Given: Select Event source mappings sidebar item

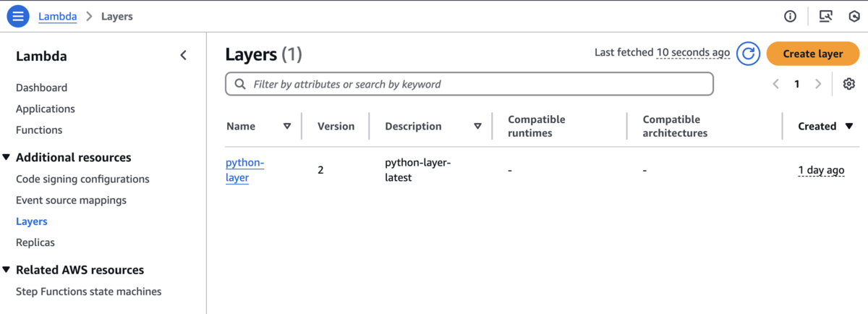Looking at the screenshot, I should click(x=71, y=200).
